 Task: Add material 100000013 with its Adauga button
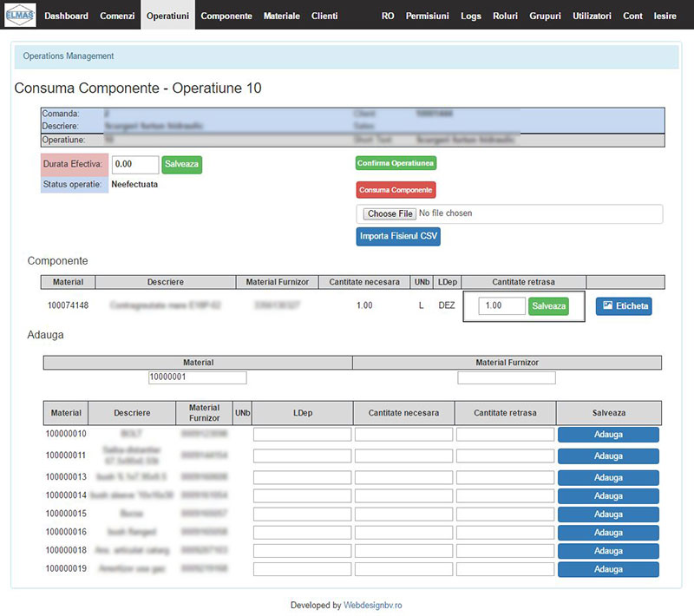tap(608, 478)
